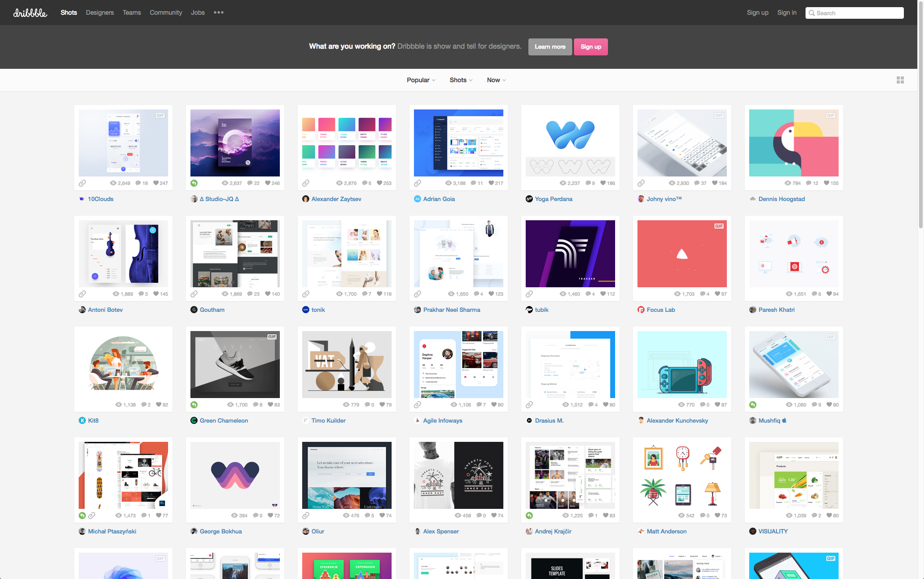Go to the Designers menu item
Screen dimensions: 924x579
[x=100, y=13]
